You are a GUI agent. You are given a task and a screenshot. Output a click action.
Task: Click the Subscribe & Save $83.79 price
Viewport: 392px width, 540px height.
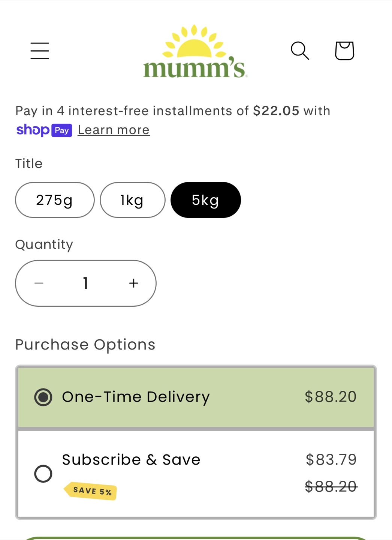coord(331,459)
